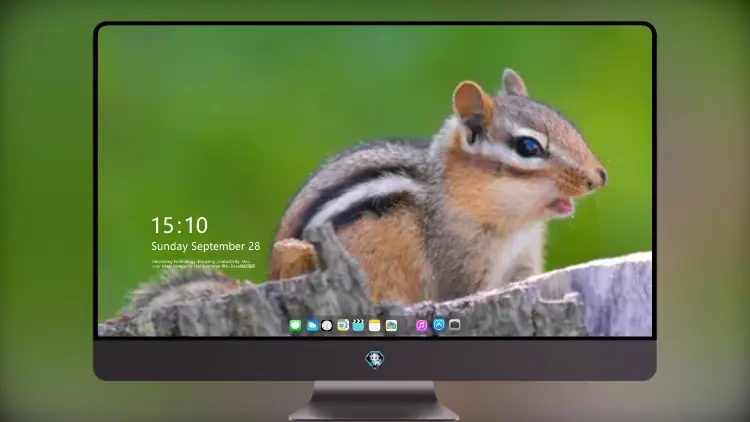The width and height of the screenshot is (750, 422).
Task: Open the Clock app in the dock
Action: [327, 326]
